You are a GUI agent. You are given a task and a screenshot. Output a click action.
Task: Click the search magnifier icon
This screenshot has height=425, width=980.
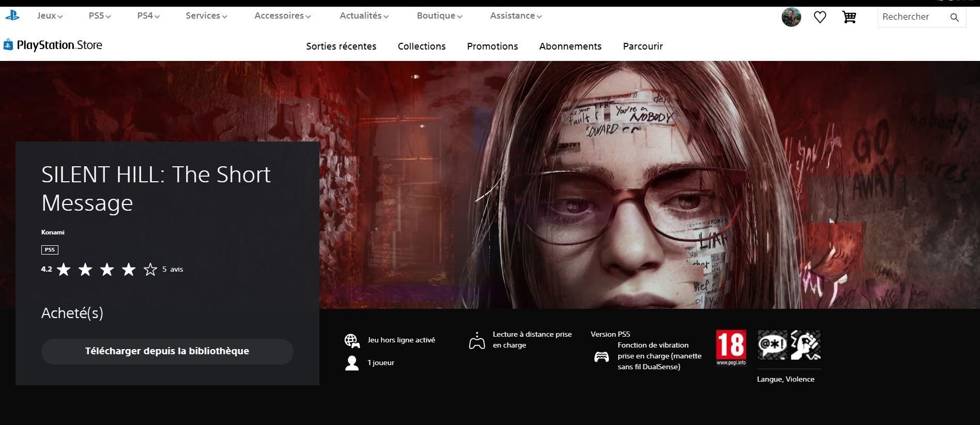(954, 18)
